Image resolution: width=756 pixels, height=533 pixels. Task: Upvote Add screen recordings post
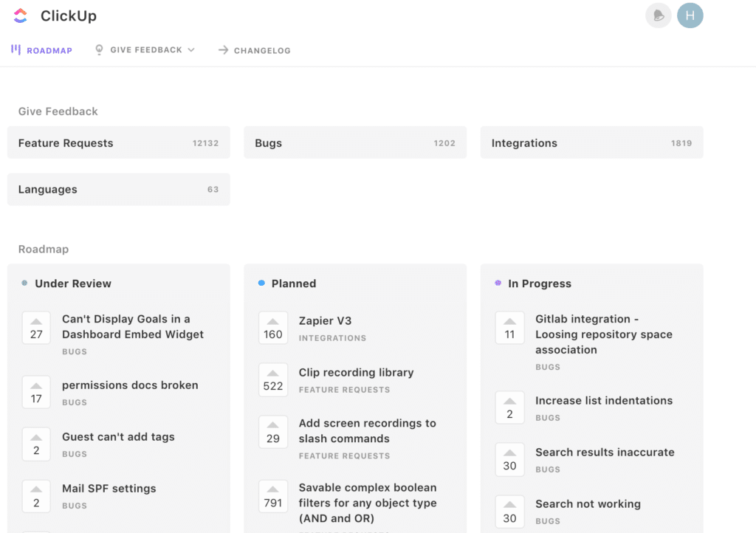tap(273, 432)
